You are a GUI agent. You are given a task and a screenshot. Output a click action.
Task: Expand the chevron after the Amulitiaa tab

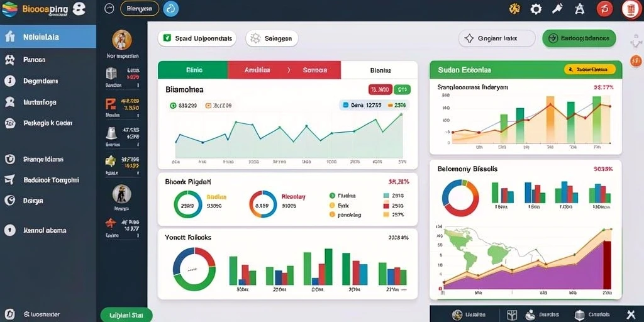click(288, 70)
